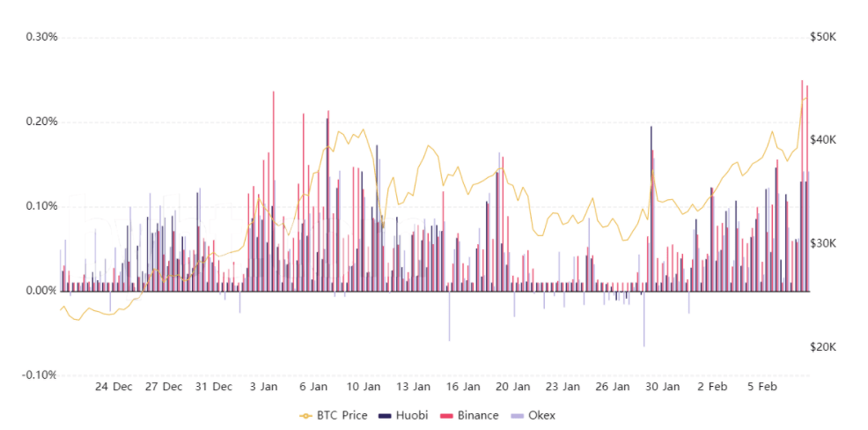Select the 20 Jan date label
This screenshot has height=430, width=868.
coord(515,387)
